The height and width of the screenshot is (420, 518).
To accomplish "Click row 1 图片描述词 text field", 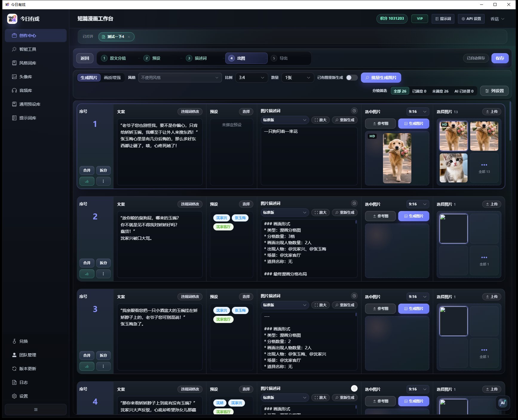I will tap(309, 156).
